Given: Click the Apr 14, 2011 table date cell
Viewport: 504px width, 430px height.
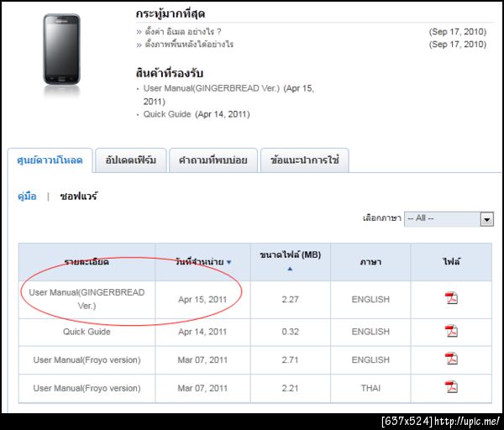Looking at the screenshot, I should pos(202,332).
